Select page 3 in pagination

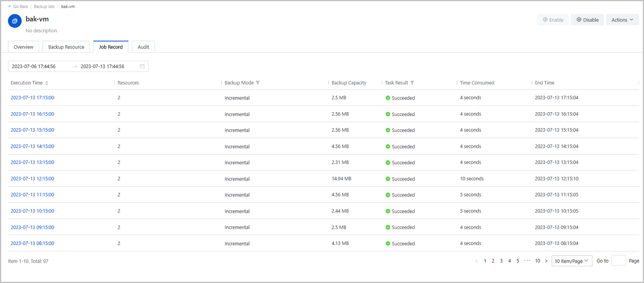coord(501,260)
